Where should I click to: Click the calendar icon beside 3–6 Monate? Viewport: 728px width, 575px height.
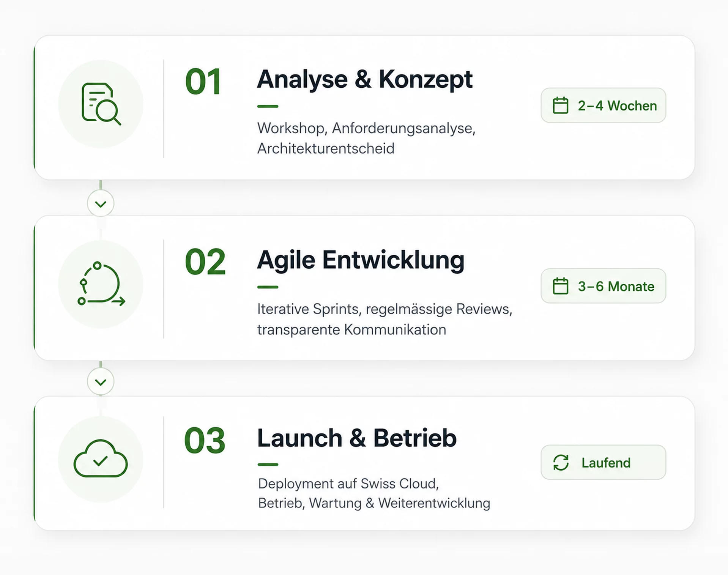coord(560,286)
